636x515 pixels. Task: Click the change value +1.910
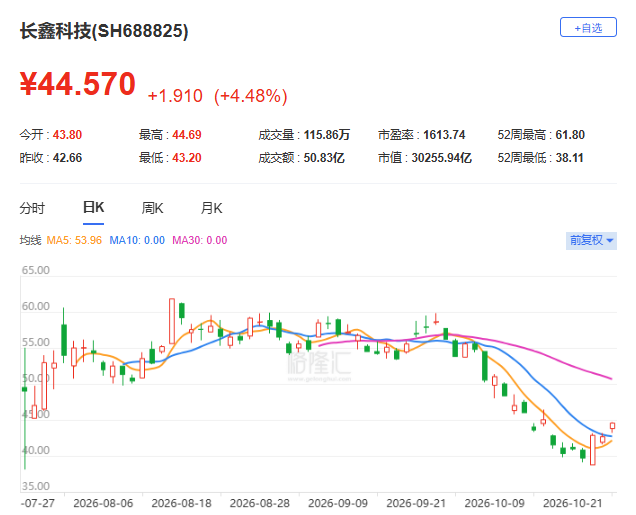click(175, 96)
